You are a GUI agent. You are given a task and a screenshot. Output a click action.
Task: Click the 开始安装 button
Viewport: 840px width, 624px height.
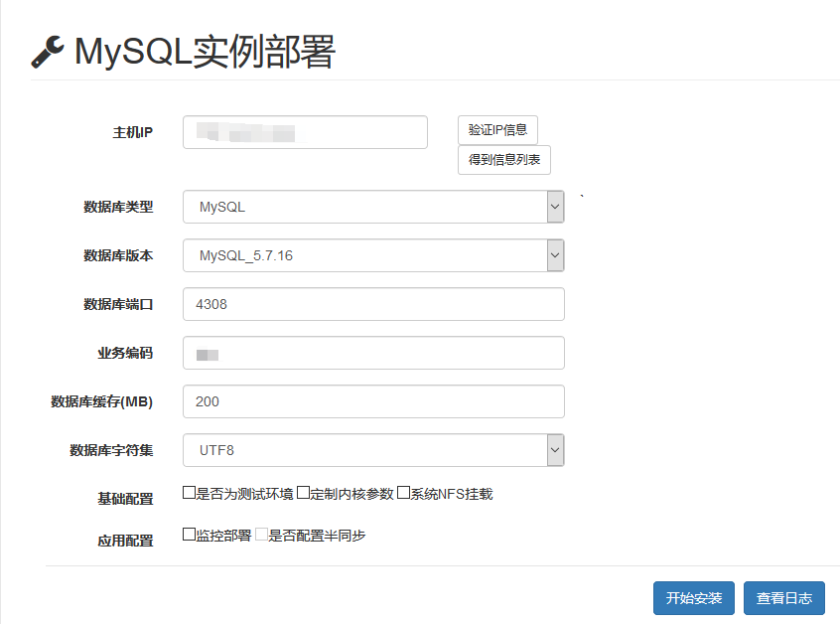[x=694, y=598]
